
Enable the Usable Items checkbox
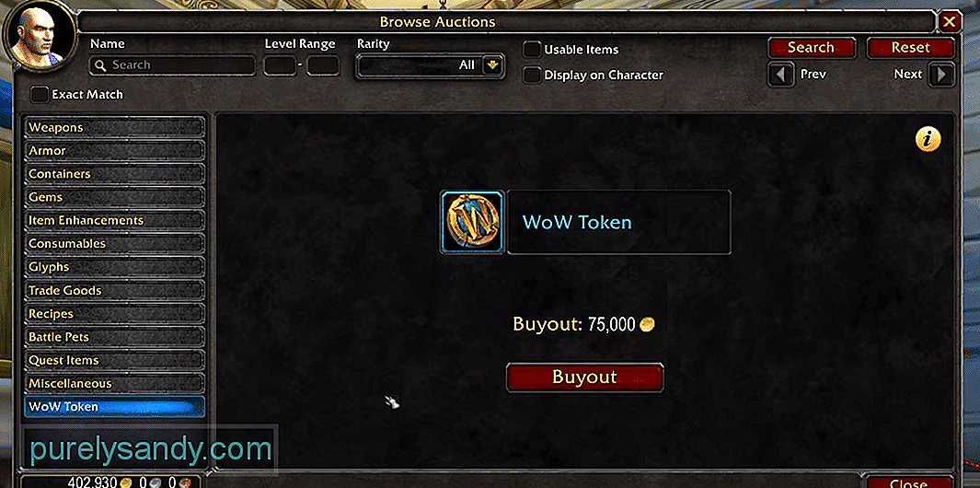(532, 50)
